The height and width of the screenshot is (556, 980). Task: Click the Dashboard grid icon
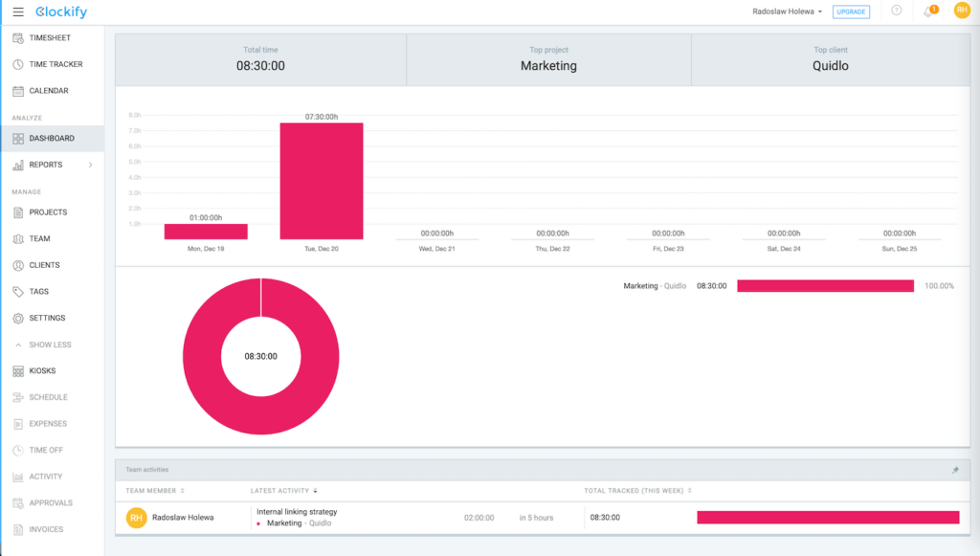click(x=18, y=138)
